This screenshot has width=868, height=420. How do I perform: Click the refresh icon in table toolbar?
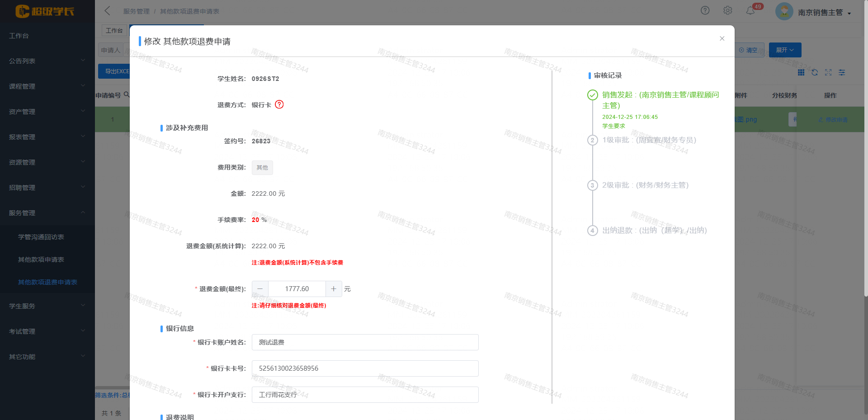pyautogui.click(x=815, y=72)
